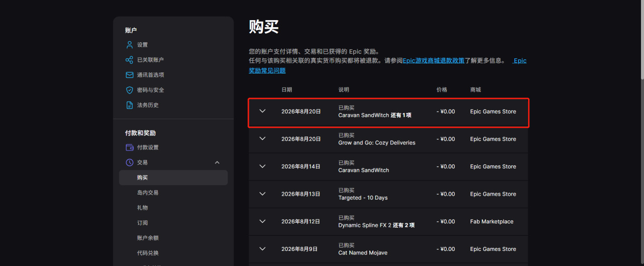
Task: Click the linked accounts icon beside 已关联账户
Action: tap(129, 60)
